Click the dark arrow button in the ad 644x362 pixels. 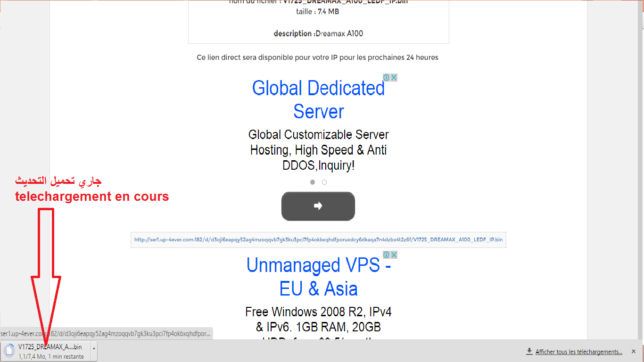[x=318, y=206]
